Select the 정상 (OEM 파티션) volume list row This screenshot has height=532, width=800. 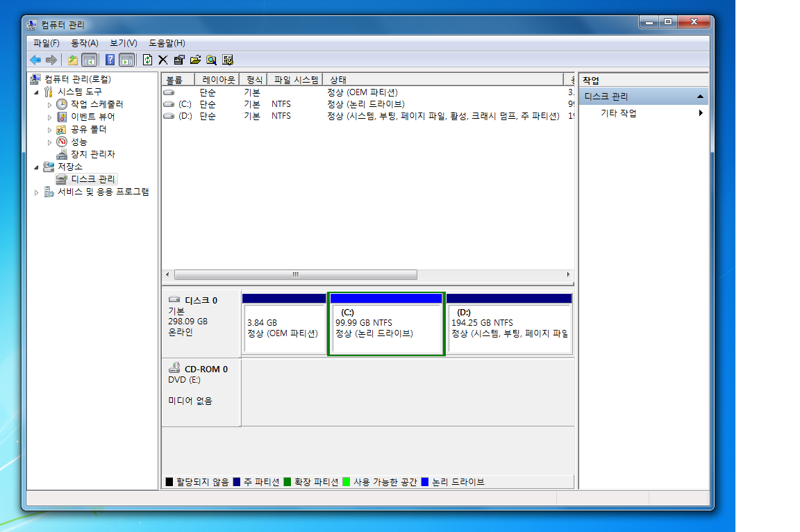point(368,92)
